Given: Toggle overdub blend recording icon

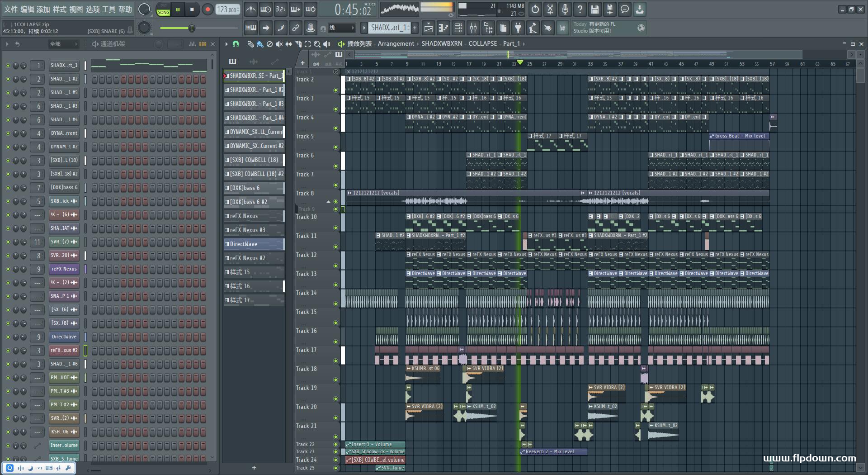Looking at the screenshot, I should tap(296, 9).
